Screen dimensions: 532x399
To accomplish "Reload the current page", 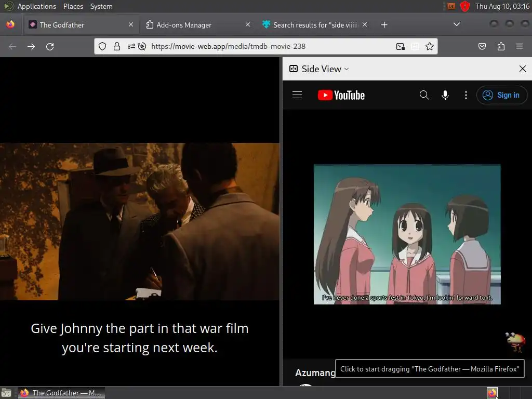I will point(50,46).
